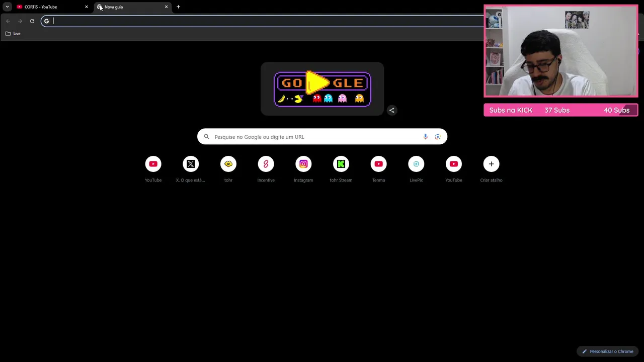Open the Live bookmarks folder
This screenshot has height=362, width=644.
[13, 34]
